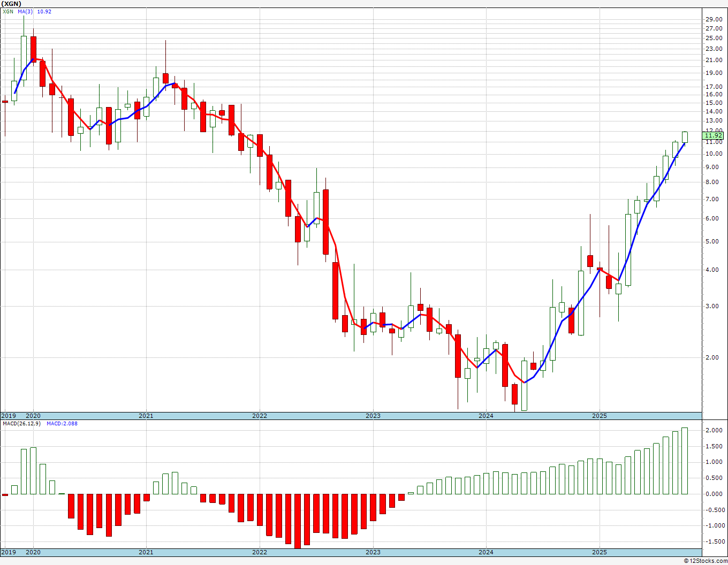Screen dimensions: 728x565
Task: Click the 10.92 moving average value
Action: point(44,11)
